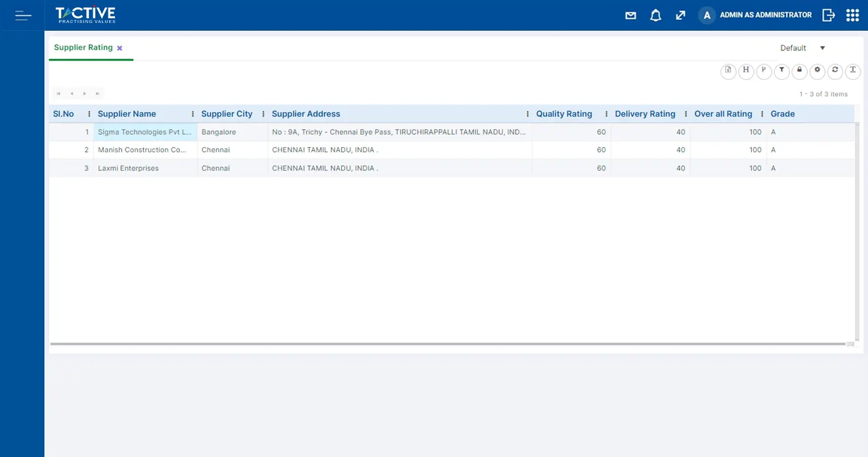Image resolution: width=868 pixels, height=457 pixels.
Task: Click the logout icon
Action: pos(828,15)
